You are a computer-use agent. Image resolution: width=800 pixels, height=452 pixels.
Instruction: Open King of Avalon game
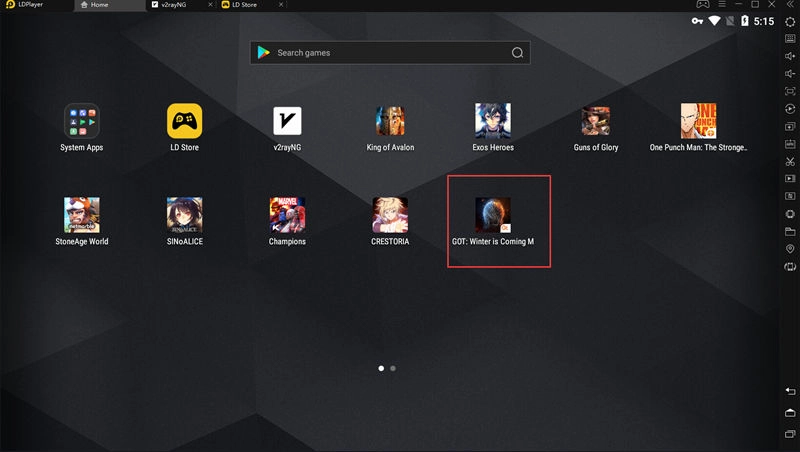(390, 121)
